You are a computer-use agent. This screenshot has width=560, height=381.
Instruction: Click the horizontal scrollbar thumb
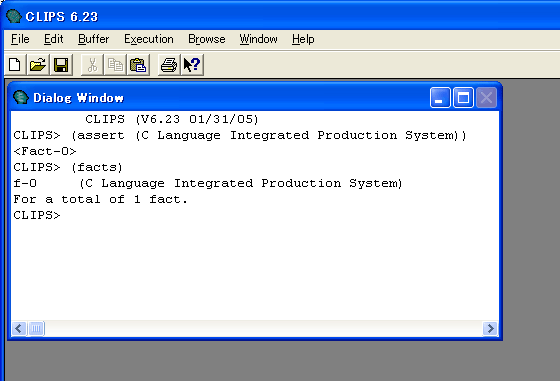(x=36, y=328)
